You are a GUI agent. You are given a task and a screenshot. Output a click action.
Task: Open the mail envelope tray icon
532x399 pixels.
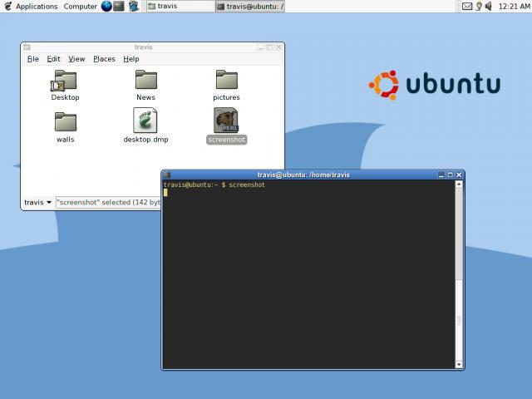(467, 7)
